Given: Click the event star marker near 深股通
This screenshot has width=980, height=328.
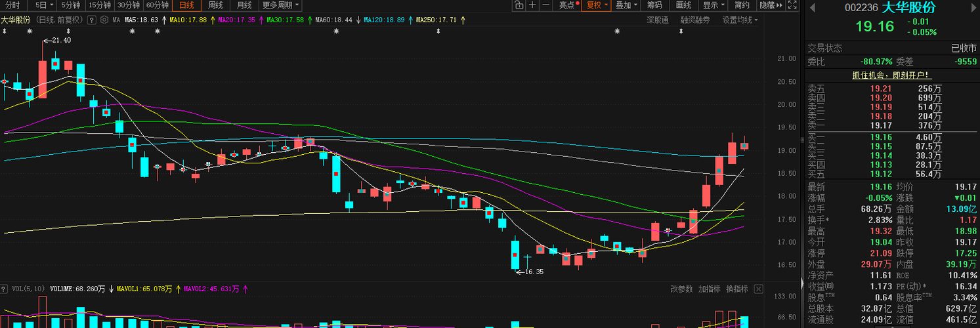Looking at the screenshot, I should pos(617,31).
